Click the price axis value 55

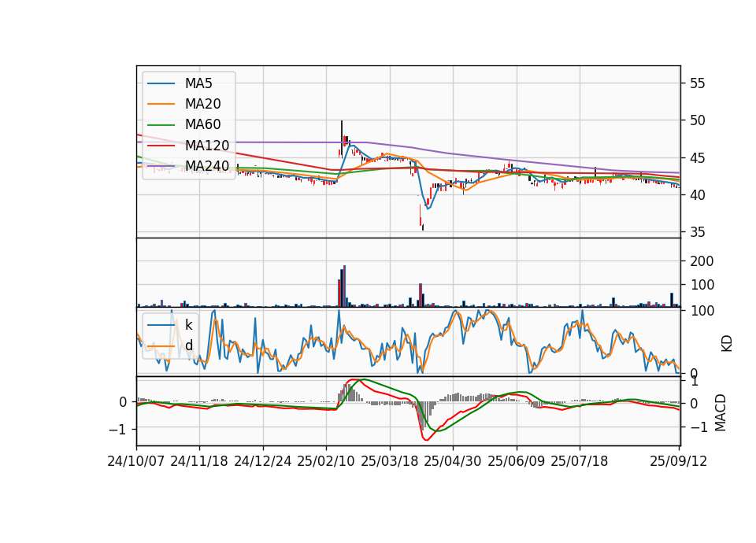pyautogui.click(x=697, y=83)
